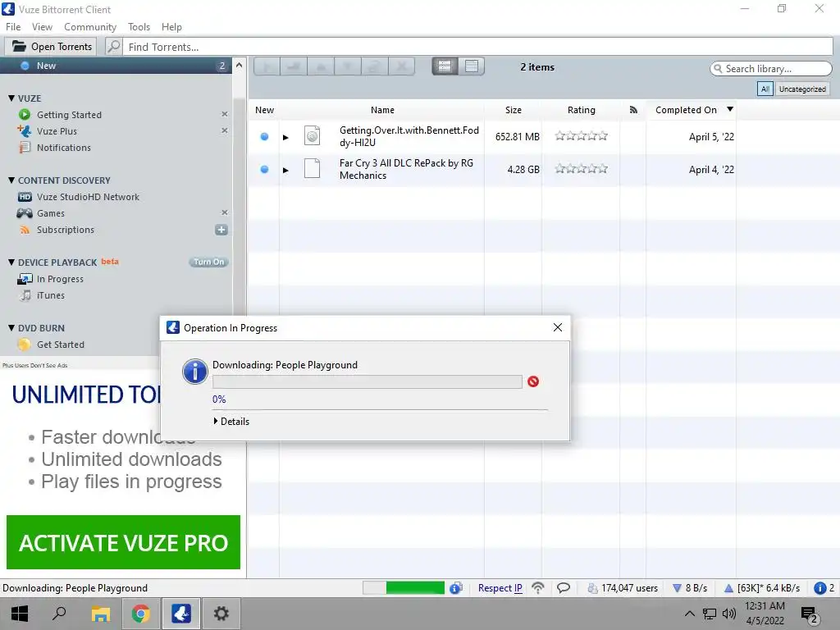Click the move-up arrow toolbar button
The width and height of the screenshot is (840, 630).
click(321, 66)
